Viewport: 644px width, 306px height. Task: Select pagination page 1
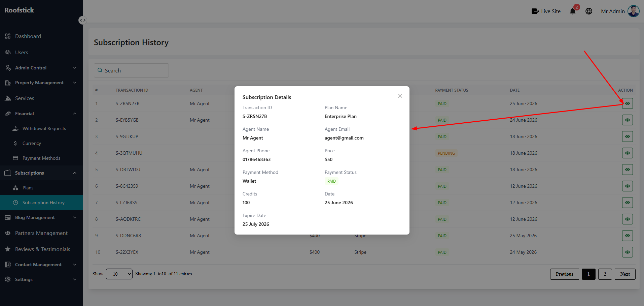pos(588,274)
